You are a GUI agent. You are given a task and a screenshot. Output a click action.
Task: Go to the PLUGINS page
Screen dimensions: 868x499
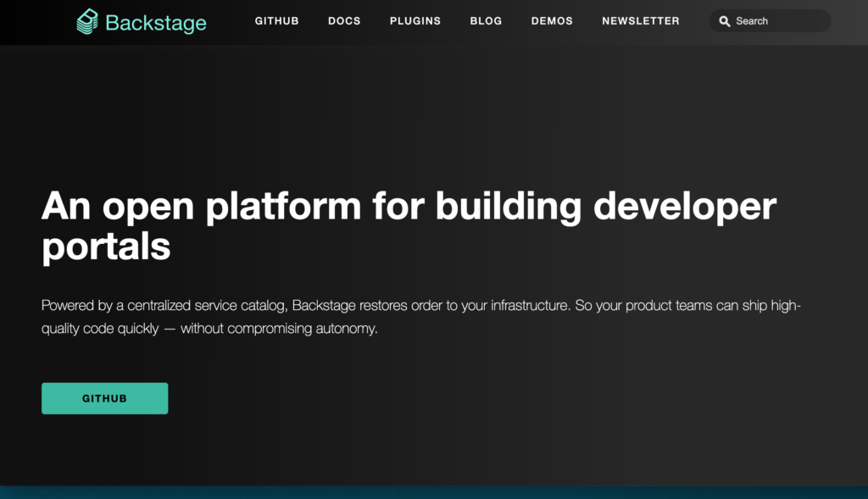[415, 21]
